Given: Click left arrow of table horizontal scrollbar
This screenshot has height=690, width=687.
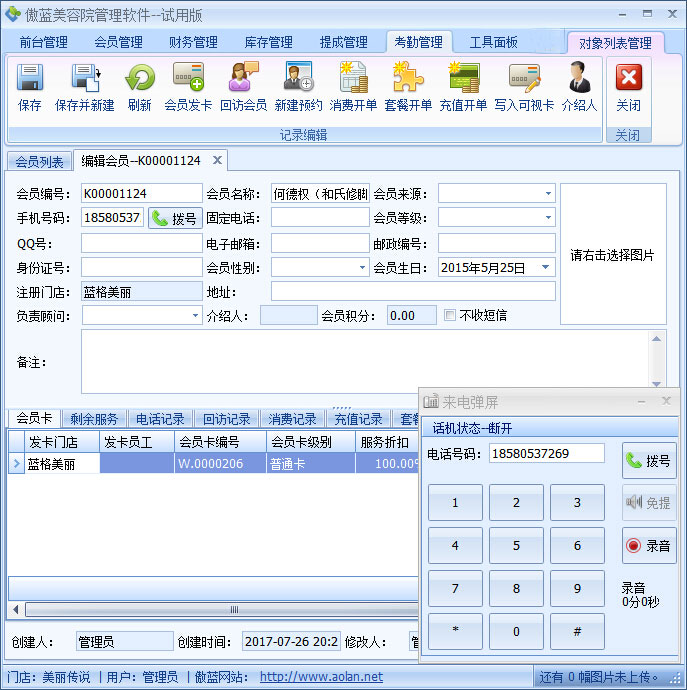Looking at the screenshot, I should [16, 609].
